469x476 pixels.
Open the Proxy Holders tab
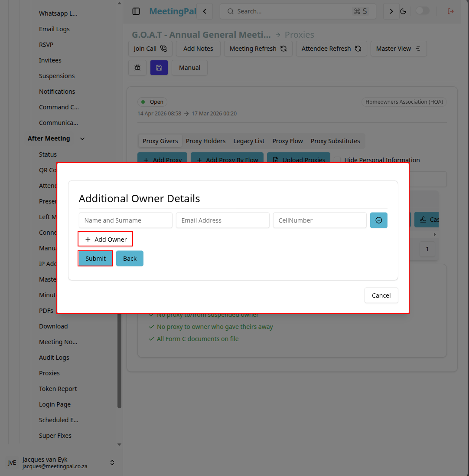point(205,141)
